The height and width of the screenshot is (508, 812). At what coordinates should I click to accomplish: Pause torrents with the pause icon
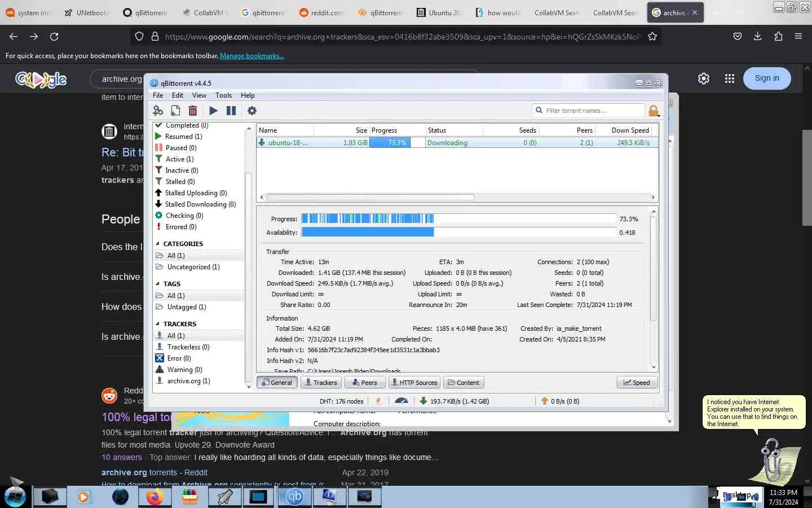point(231,111)
